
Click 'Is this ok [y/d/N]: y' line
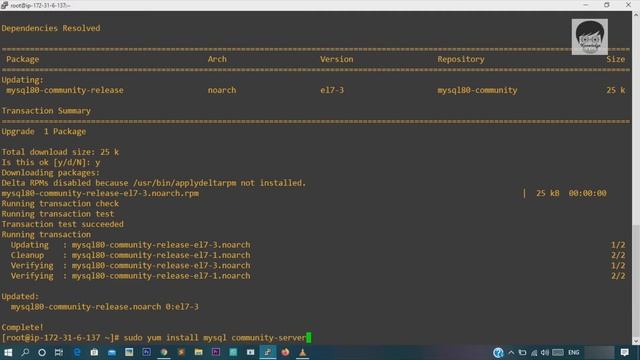click(51, 162)
